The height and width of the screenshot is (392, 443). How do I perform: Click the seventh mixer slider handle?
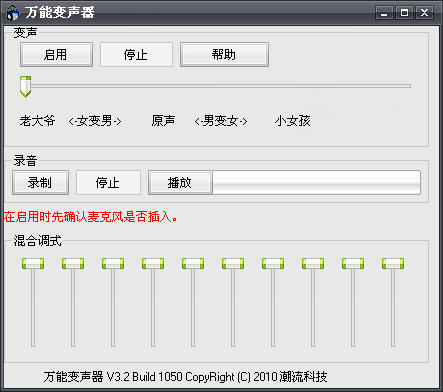273,263
